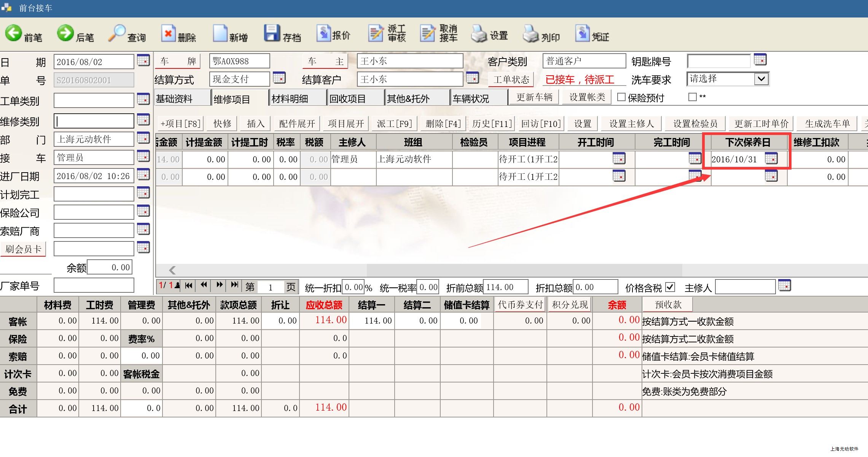Click the 删除 delete icon in toolbar
This screenshot has height=457, width=868.
pos(168,34)
